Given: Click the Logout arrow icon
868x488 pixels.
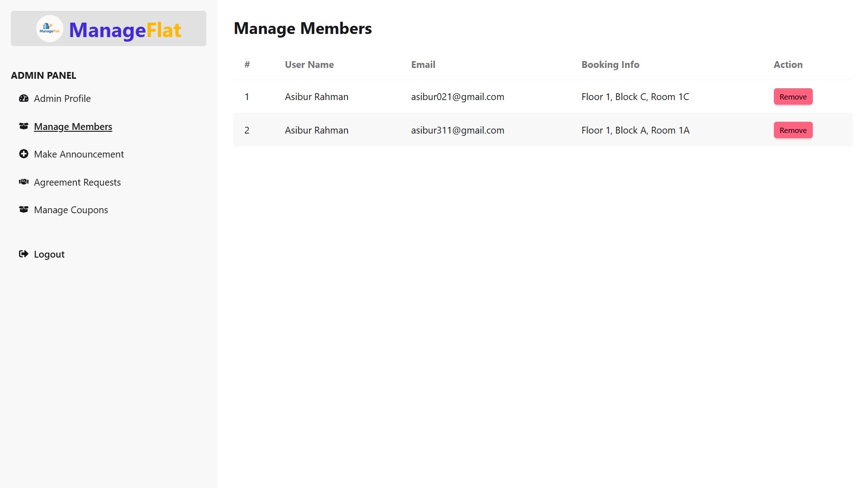Looking at the screenshot, I should pyautogui.click(x=24, y=254).
